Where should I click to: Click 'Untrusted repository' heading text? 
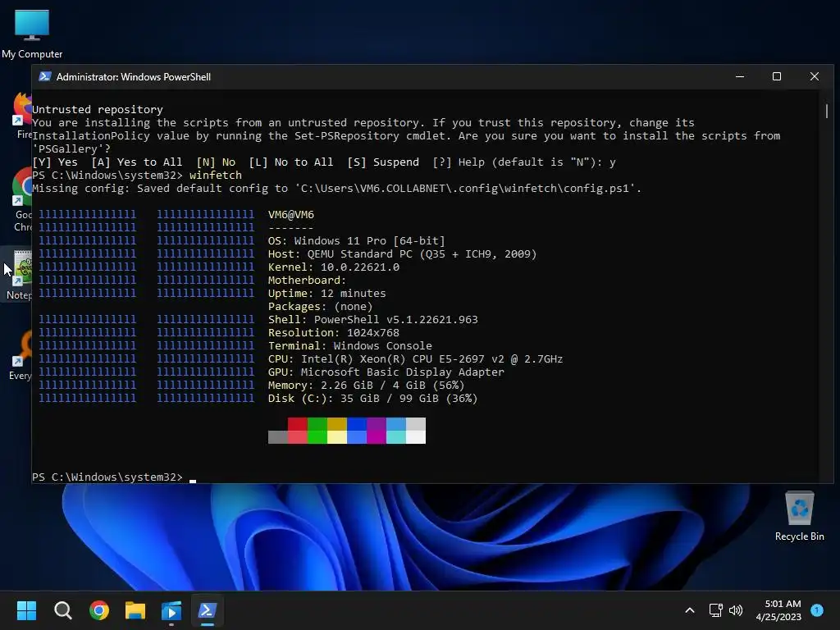98,110
